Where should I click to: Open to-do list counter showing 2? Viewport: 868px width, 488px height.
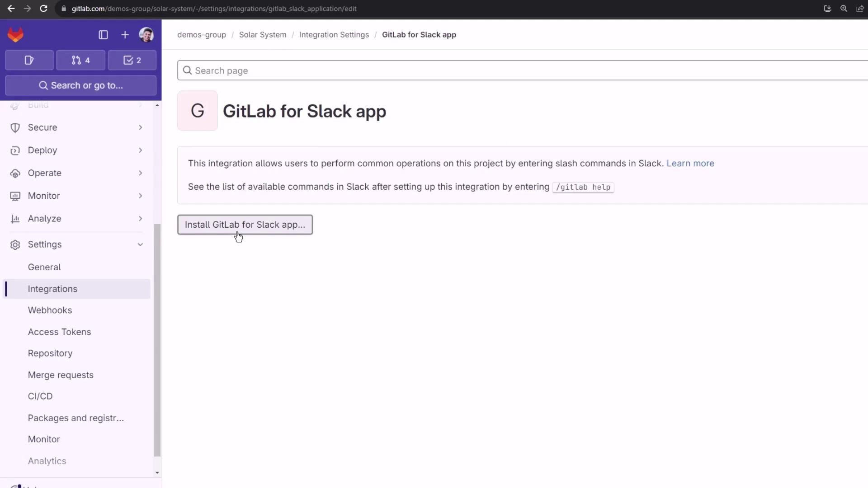(132, 60)
